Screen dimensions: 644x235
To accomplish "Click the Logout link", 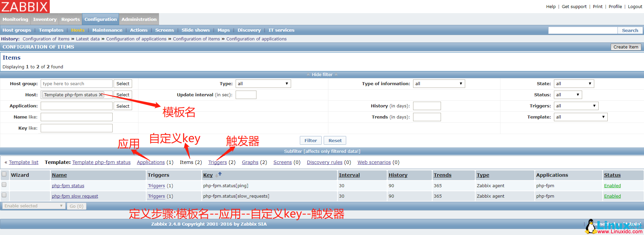I will (635, 6).
